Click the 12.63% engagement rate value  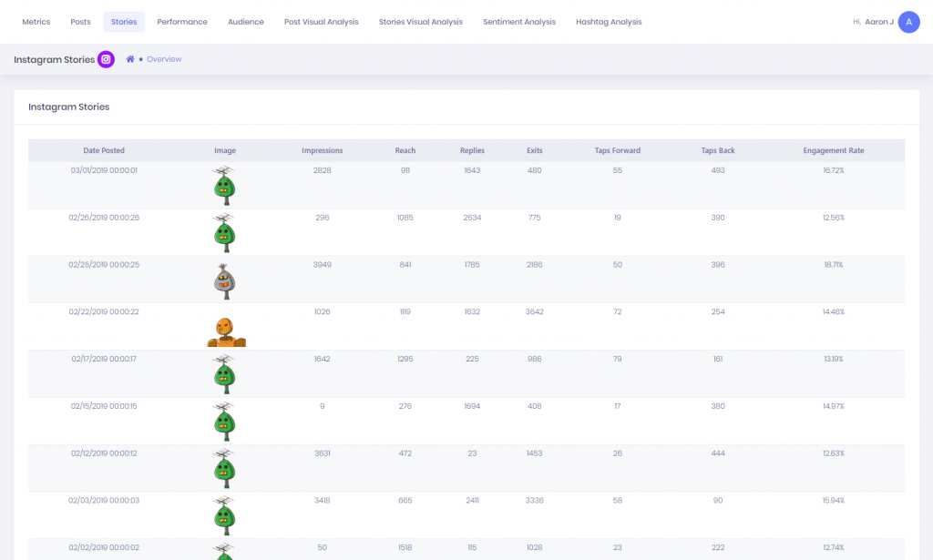pyautogui.click(x=834, y=453)
